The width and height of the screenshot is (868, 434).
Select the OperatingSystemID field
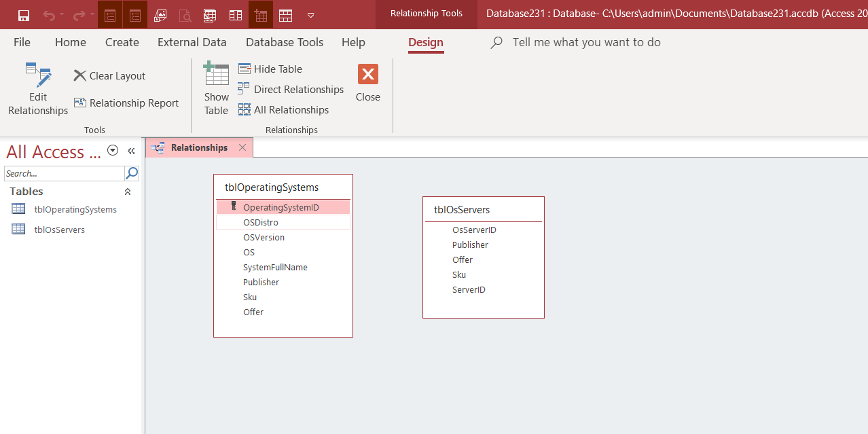(x=283, y=207)
